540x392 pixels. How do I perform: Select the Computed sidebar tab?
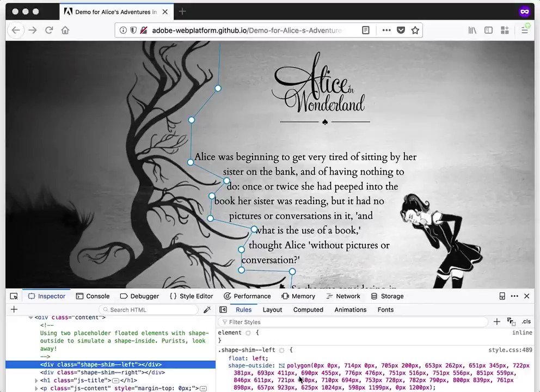[308, 310]
